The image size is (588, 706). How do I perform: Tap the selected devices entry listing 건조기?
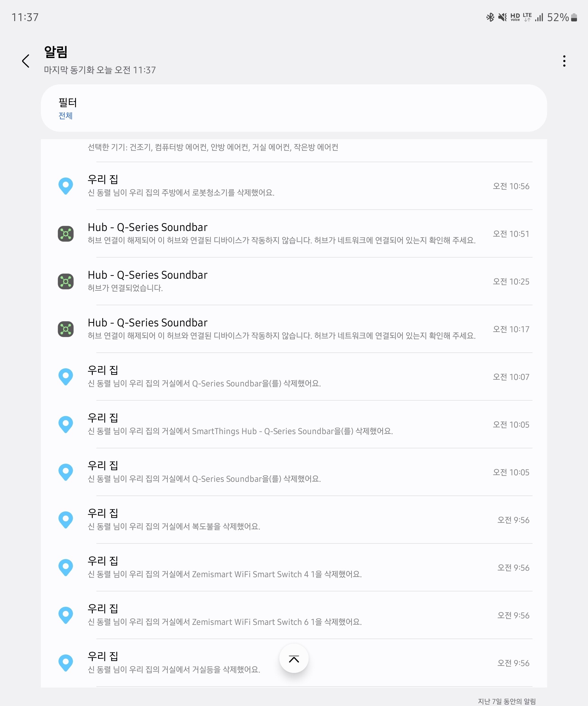[x=213, y=147]
